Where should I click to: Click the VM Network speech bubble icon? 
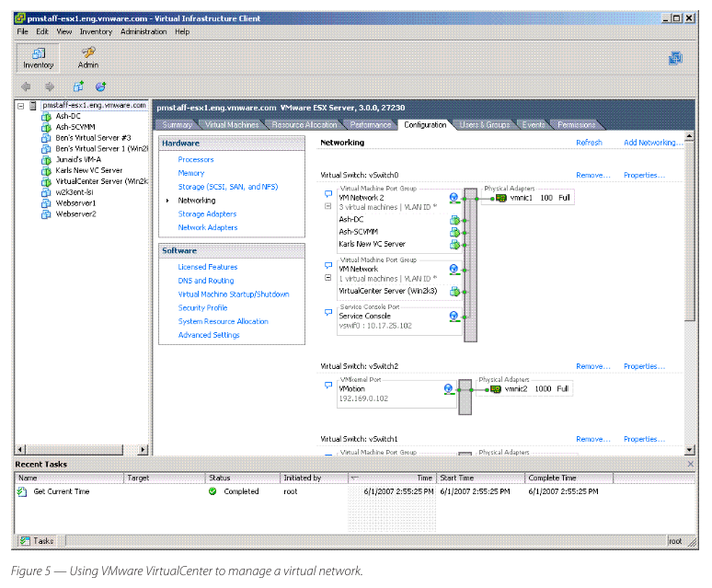(328, 266)
